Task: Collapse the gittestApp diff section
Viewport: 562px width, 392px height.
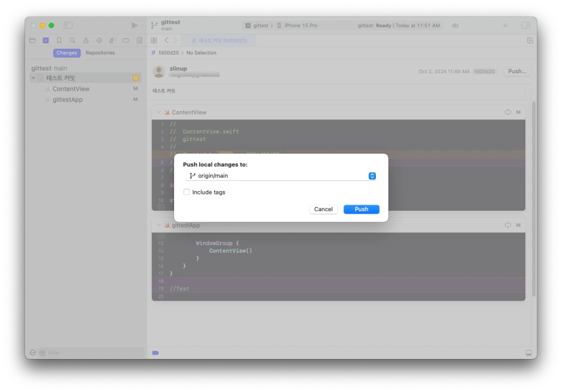Action: pyautogui.click(x=159, y=225)
